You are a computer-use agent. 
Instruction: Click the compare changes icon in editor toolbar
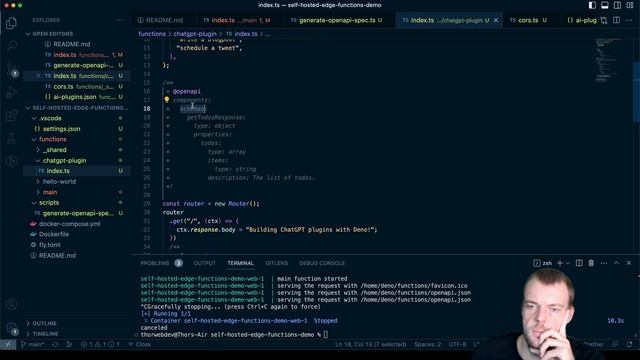click(604, 20)
